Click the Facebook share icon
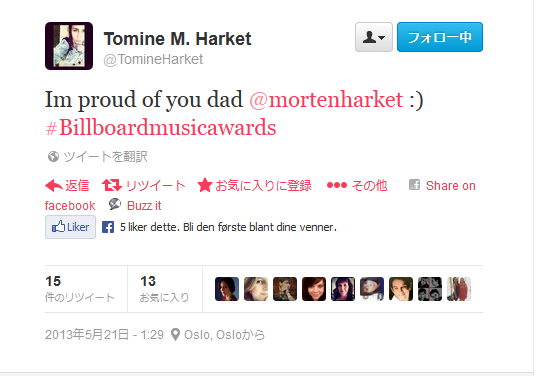Image resolution: width=550 pixels, height=376 pixels. [x=415, y=184]
